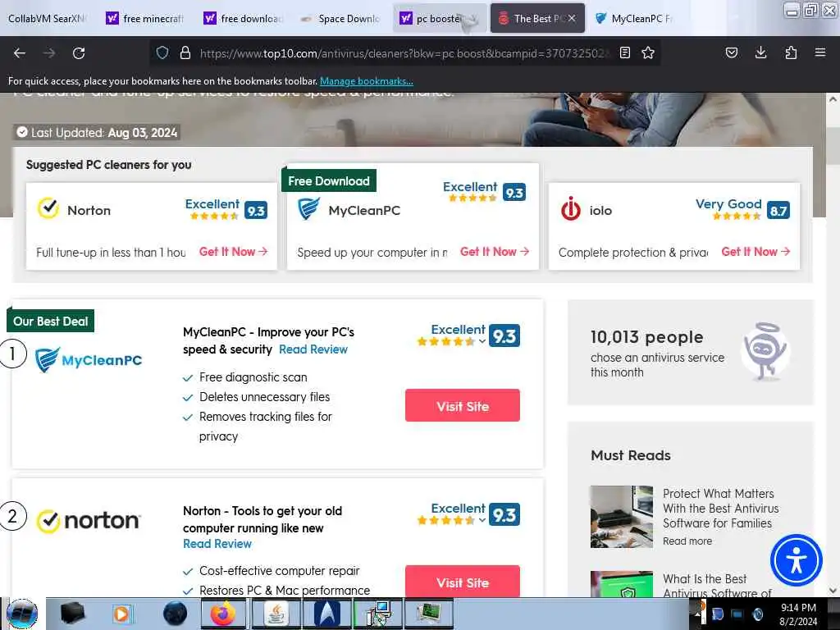Viewport: 840px width, 630px height.
Task: Switch to the free download tab
Action: [x=244, y=19]
